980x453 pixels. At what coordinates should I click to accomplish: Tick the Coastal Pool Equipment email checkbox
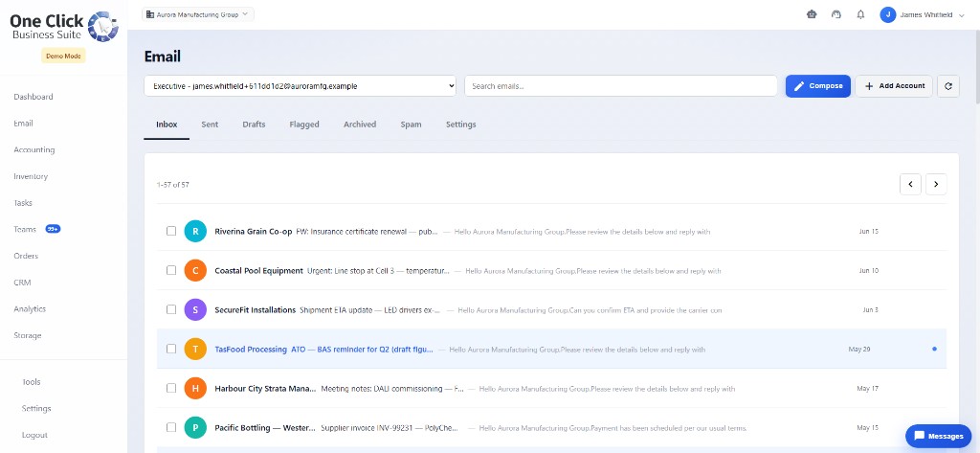click(171, 270)
